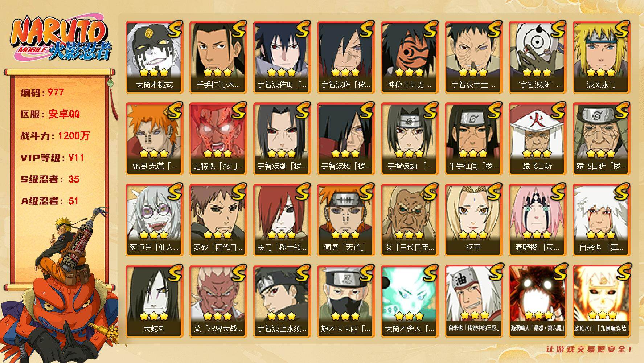Click the 战斗力 1200万 text on scroll
Image resolution: width=644 pixels, height=363 pixels.
click(x=55, y=136)
